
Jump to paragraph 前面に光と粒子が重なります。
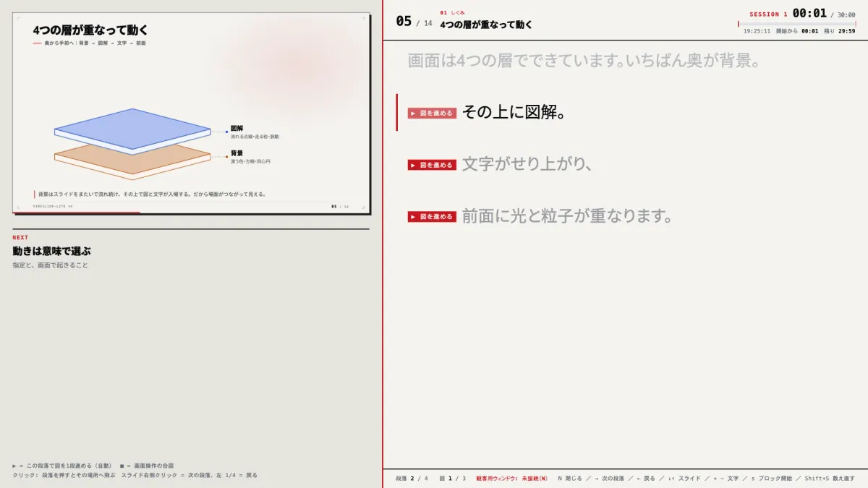pos(568,216)
